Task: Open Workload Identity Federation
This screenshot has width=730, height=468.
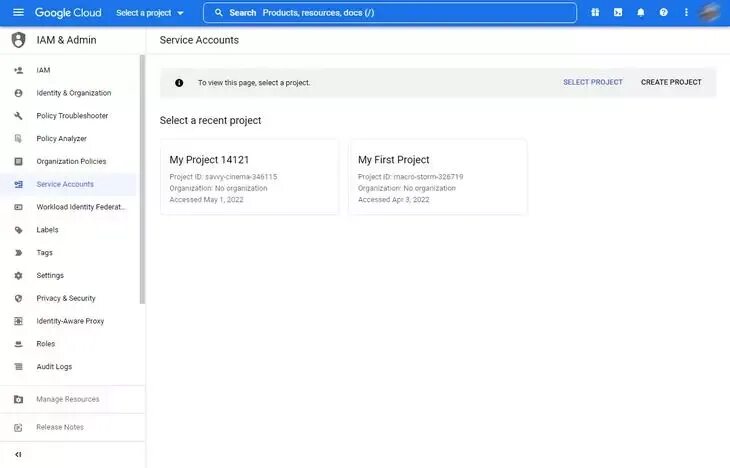Action: click(81, 207)
